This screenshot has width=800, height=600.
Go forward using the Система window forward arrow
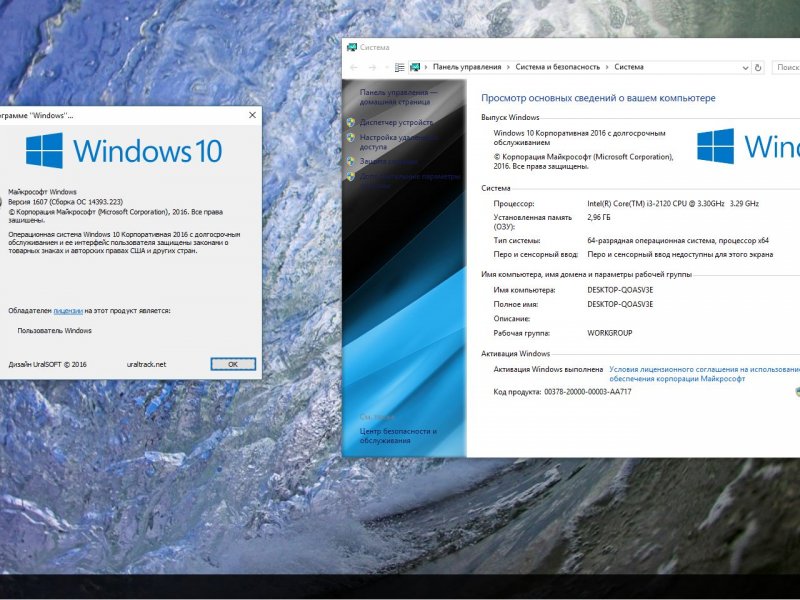click(x=372, y=67)
